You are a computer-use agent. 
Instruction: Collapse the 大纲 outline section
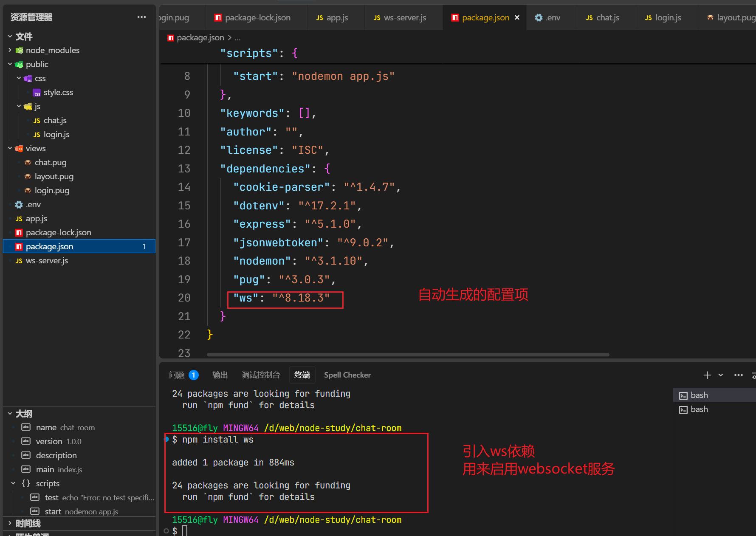[10, 414]
